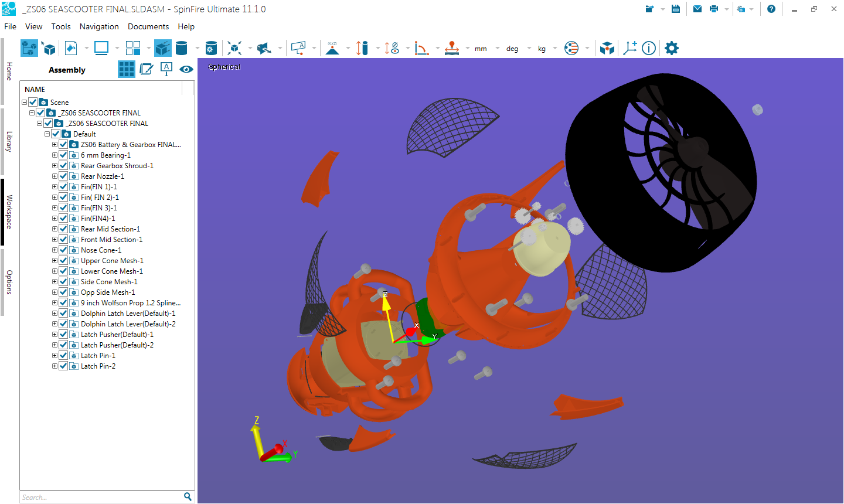This screenshot has width=844, height=504.
Task: Uncheck the Latch Pin-2 checkbox
Action: tap(63, 366)
